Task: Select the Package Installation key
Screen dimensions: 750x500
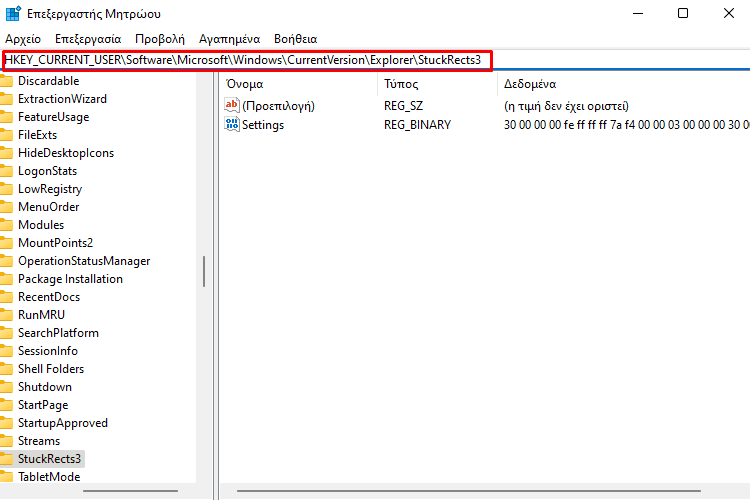Action: pos(70,279)
